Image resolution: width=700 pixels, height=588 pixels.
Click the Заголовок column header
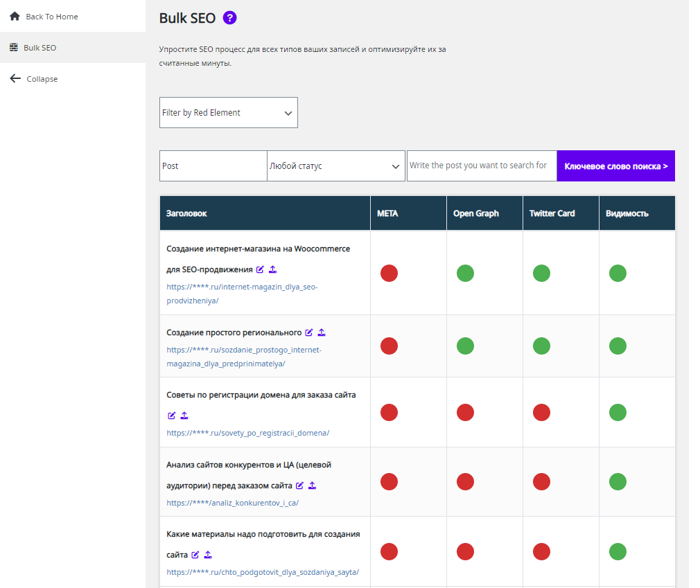click(265, 213)
